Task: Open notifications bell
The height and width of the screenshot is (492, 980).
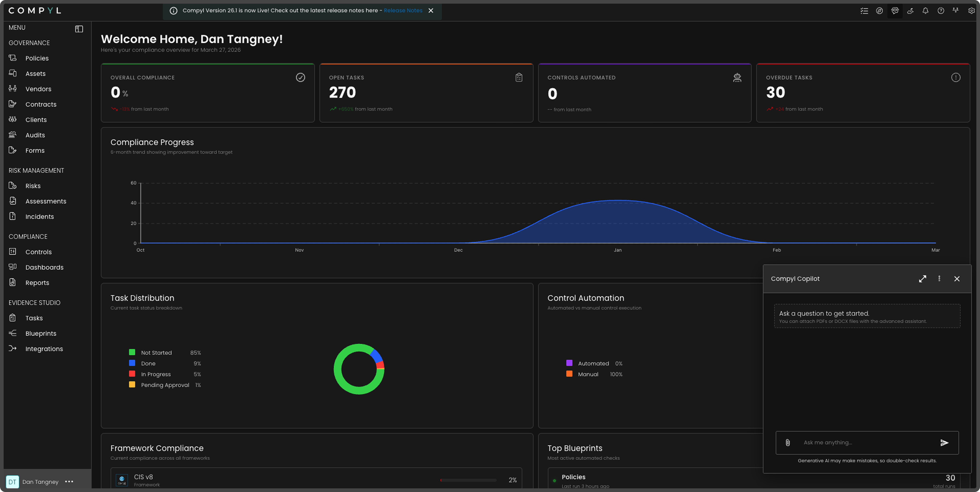Action: pos(925,11)
